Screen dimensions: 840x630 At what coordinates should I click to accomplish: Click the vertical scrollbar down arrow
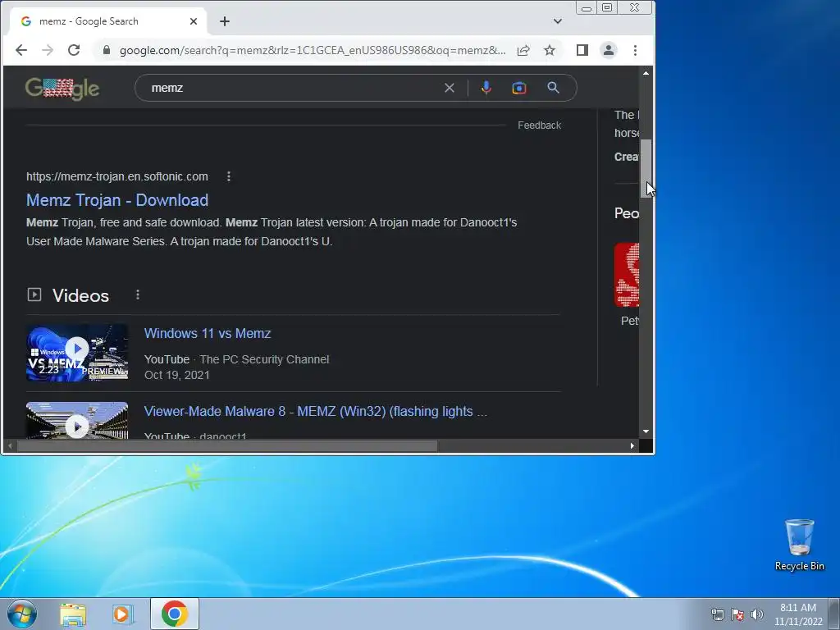click(646, 431)
